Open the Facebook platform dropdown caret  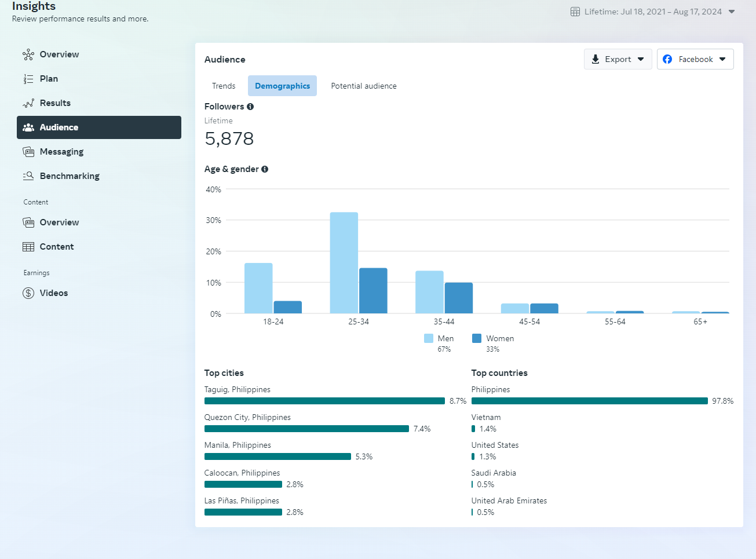pyautogui.click(x=722, y=59)
